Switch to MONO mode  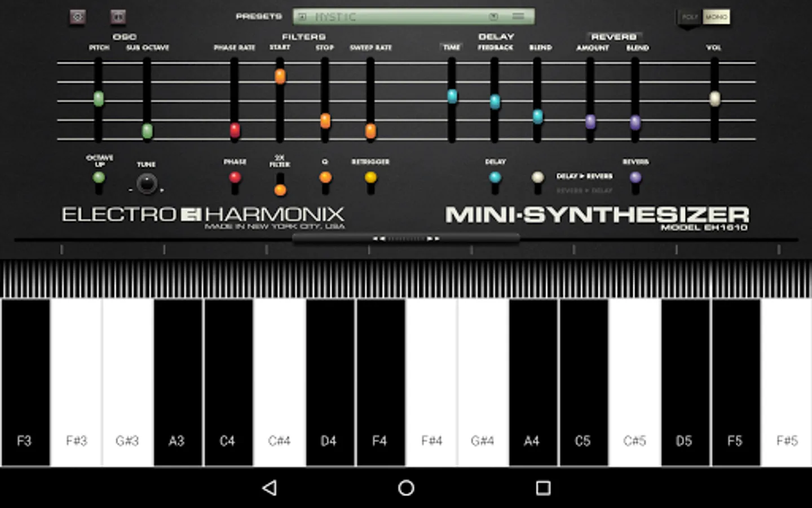pos(716,17)
